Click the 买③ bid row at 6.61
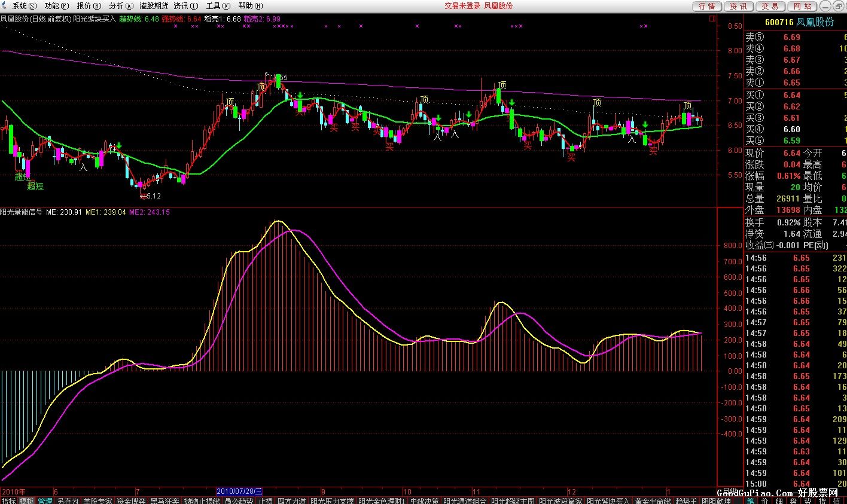 796,118
